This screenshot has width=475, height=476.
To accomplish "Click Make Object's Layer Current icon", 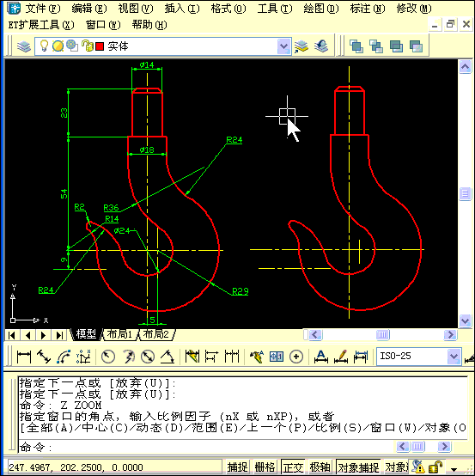I will pos(301,46).
